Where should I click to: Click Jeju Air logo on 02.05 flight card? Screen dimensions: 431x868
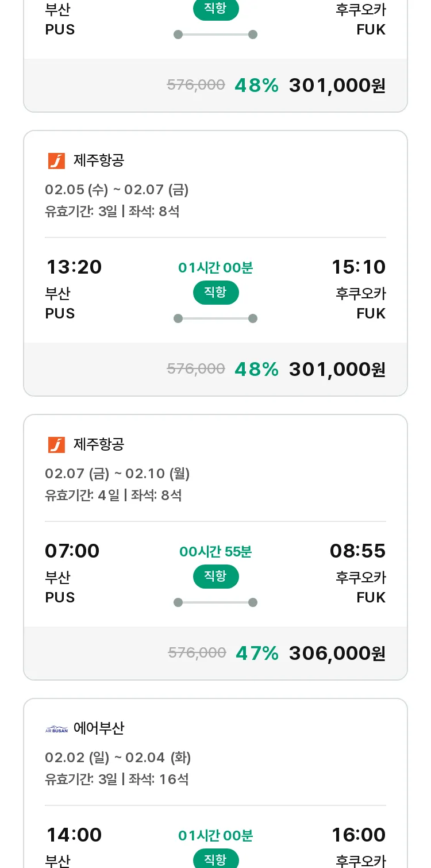click(56, 161)
